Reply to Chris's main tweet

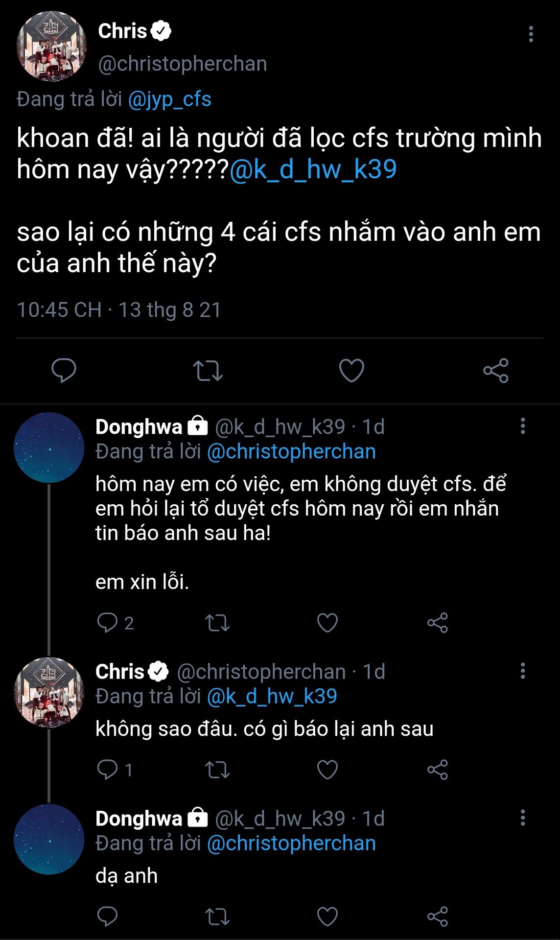point(64,370)
